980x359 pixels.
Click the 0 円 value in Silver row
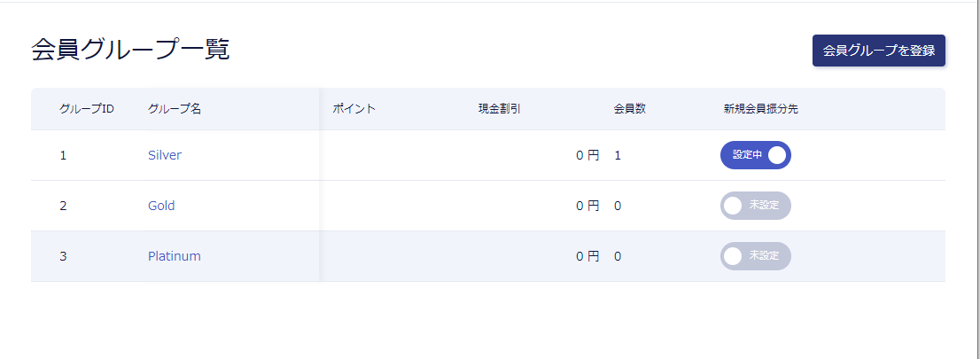587,155
